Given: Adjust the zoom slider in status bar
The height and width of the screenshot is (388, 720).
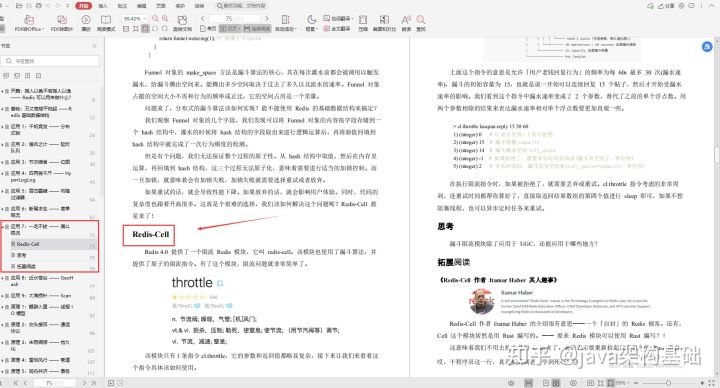Looking at the screenshot, I should [669, 383].
